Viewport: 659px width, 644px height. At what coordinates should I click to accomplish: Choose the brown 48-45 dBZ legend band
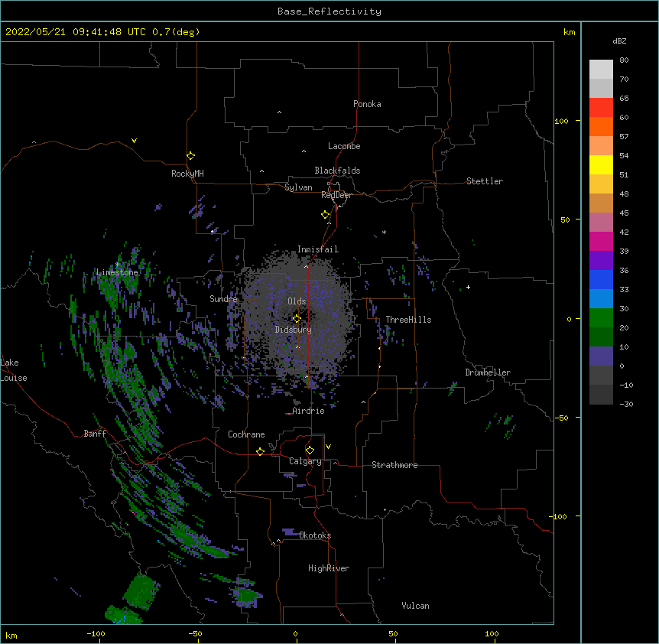coord(601,203)
